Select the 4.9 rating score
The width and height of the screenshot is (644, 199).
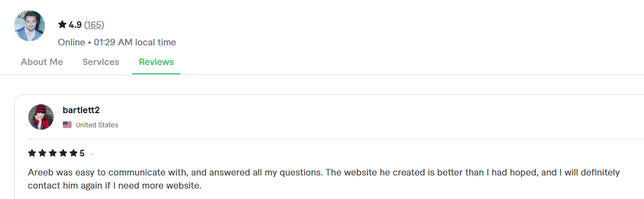pyautogui.click(x=75, y=25)
